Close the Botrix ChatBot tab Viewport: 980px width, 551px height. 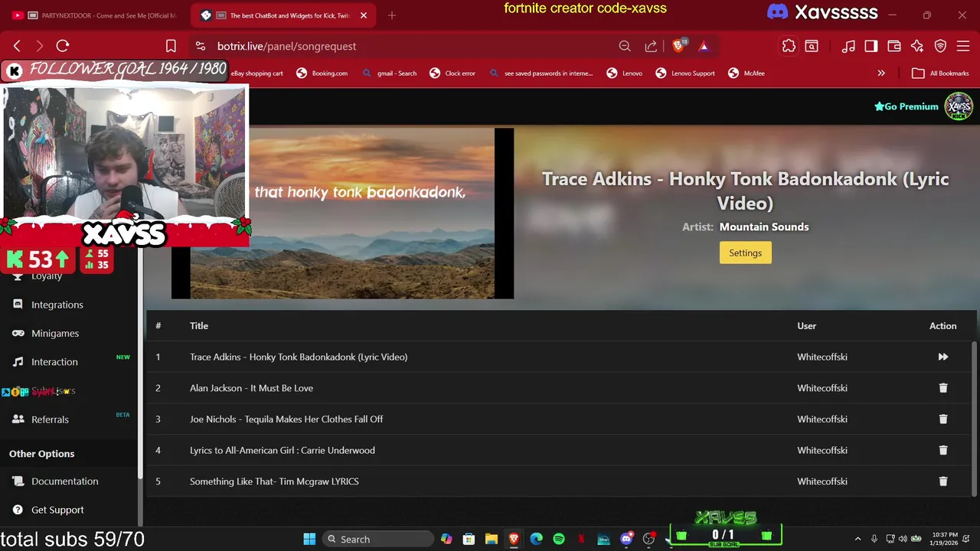tap(364, 15)
